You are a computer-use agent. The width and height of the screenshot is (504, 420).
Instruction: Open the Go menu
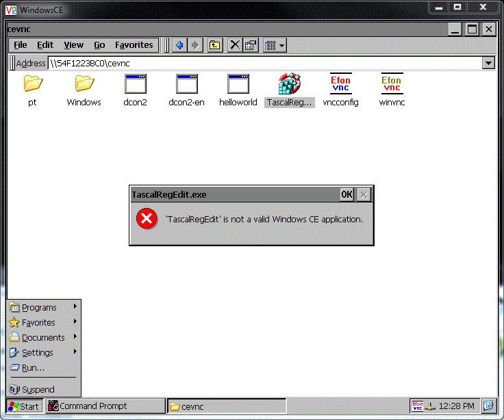99,45
